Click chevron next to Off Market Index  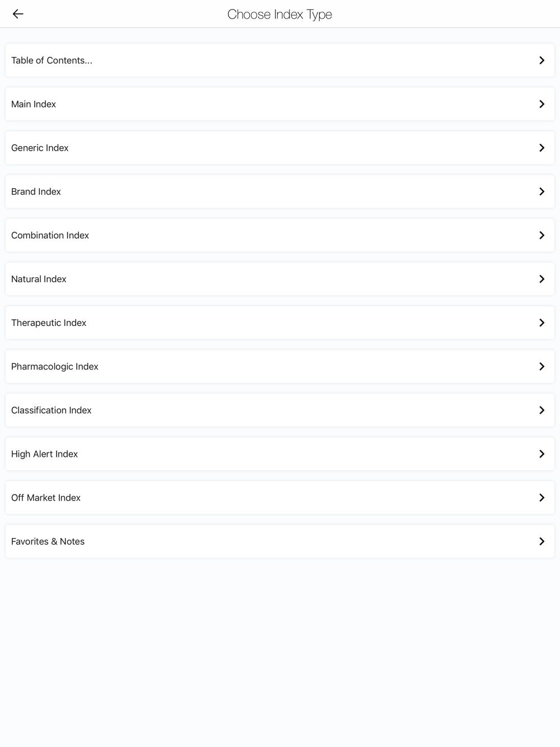pyautogui.click(x=542, y=497)
